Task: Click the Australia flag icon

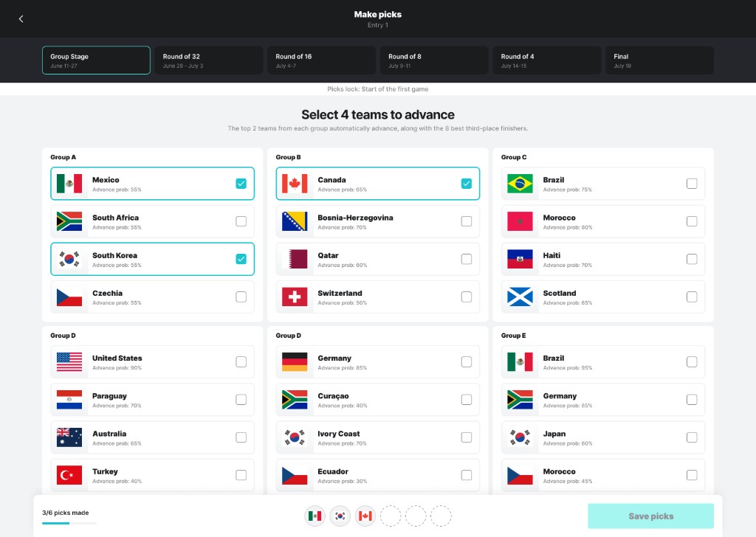Action: pos(69,437)
